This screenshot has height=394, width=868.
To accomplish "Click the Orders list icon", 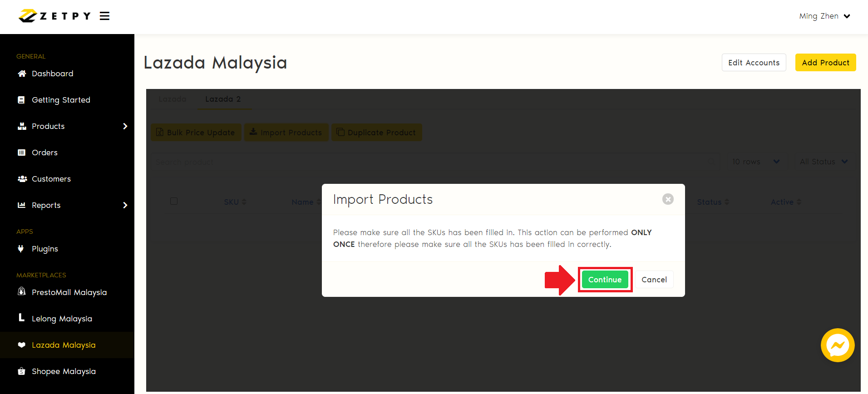I will click(21, 153).
